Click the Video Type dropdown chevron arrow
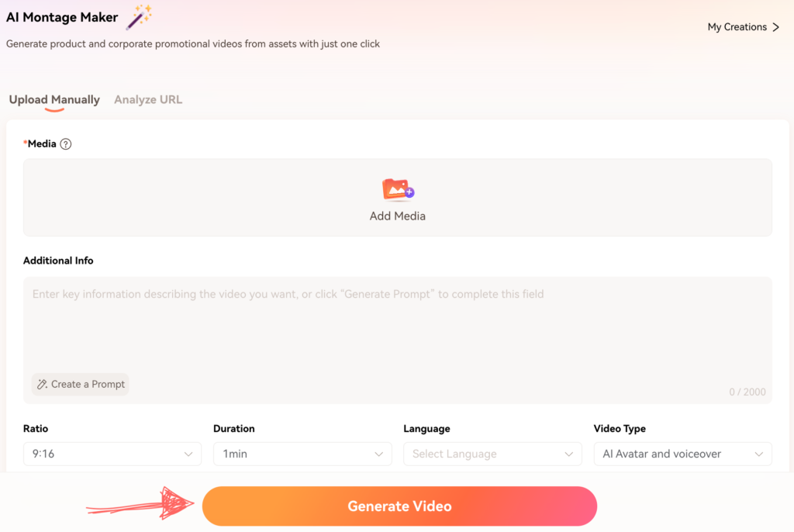The height and width of the screenshot is (532, 794). coord(758,454)
